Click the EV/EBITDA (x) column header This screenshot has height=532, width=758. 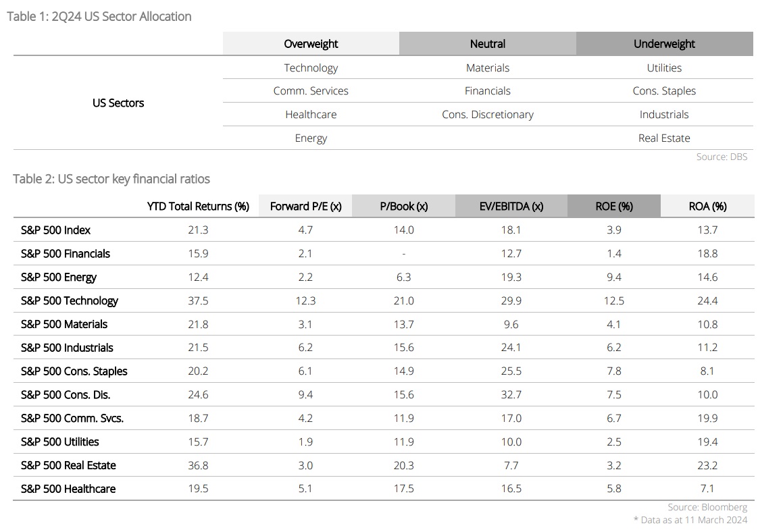(x=511, y=207)
